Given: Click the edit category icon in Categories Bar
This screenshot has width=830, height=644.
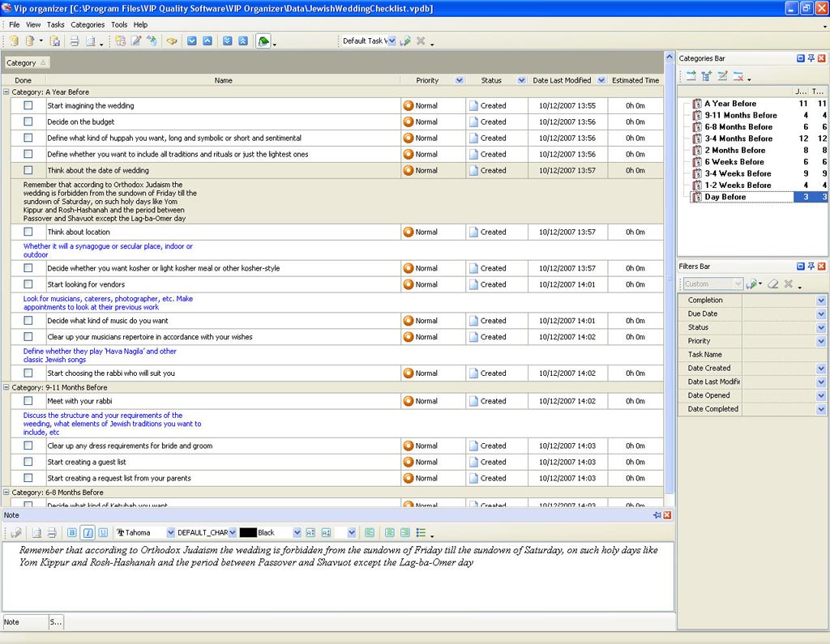Looking at the screenshot, I should pyautogui.click(x=722, y=76).
